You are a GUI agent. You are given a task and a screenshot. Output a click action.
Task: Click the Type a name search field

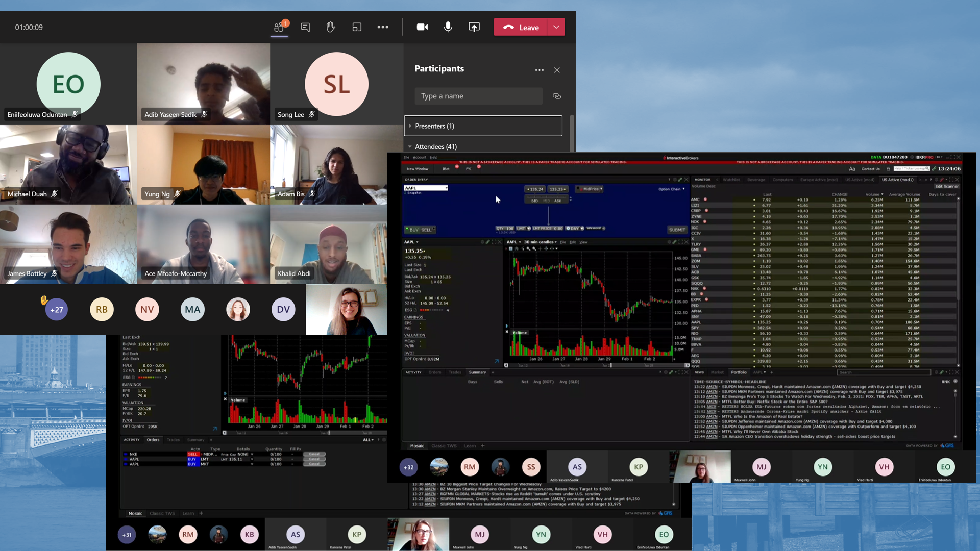pyautogui.click(x=478, y=96)
